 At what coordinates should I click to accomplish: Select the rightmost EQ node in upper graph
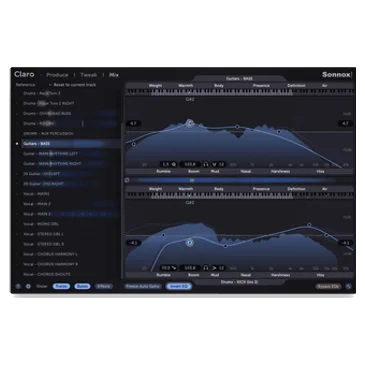(279, 132)
